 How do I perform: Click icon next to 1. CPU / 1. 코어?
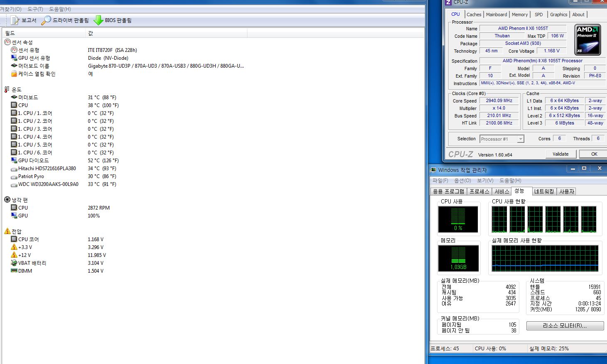14,113
